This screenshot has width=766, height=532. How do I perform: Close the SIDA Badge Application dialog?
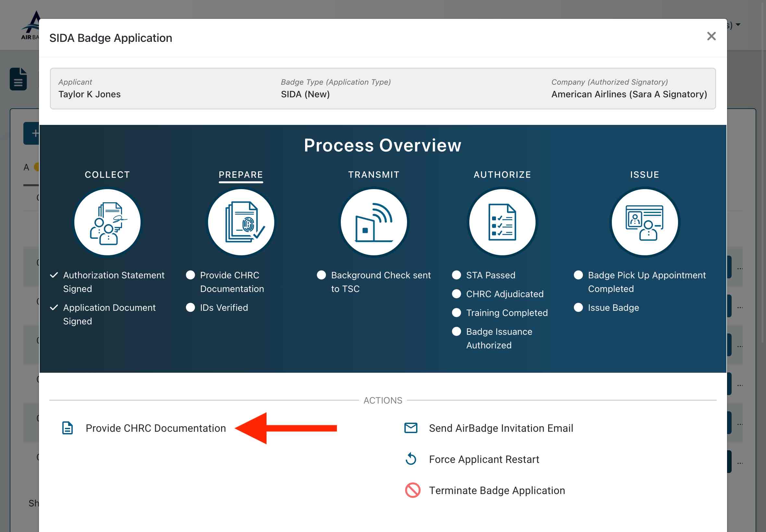tap(711, 36)
